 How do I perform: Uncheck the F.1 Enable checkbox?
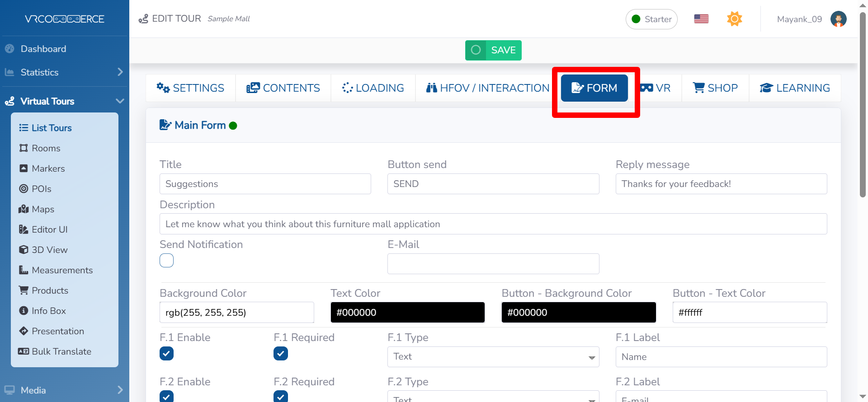pos(166,354)
